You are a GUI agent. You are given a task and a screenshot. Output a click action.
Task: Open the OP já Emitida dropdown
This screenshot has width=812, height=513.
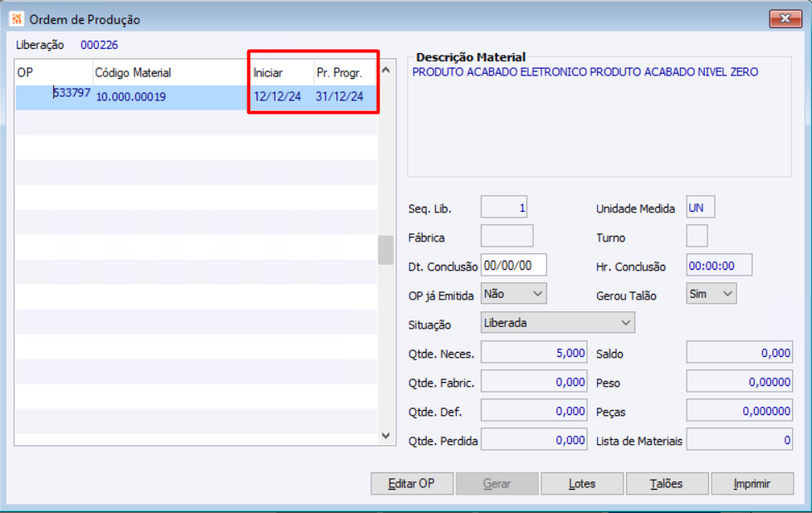coord(514,294)
